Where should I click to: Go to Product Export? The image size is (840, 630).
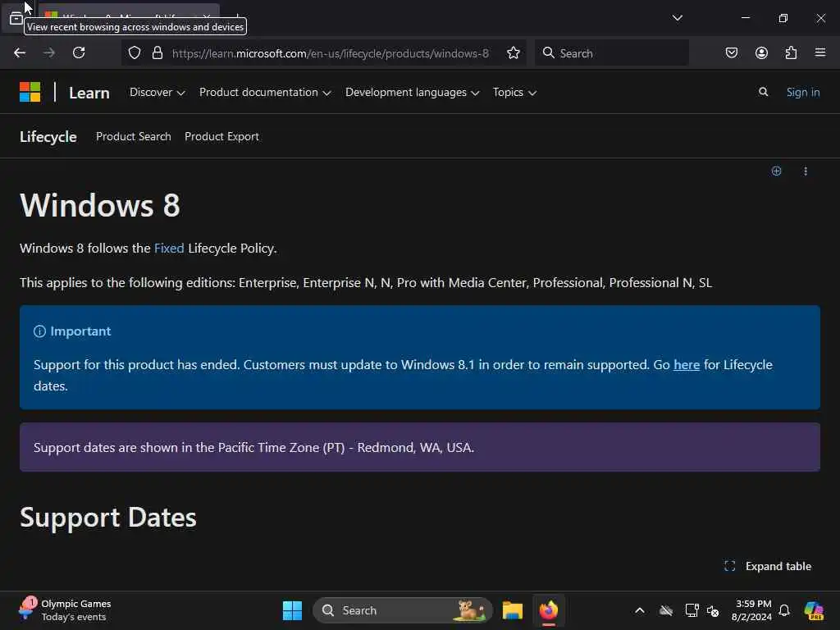tap(221, 137)
